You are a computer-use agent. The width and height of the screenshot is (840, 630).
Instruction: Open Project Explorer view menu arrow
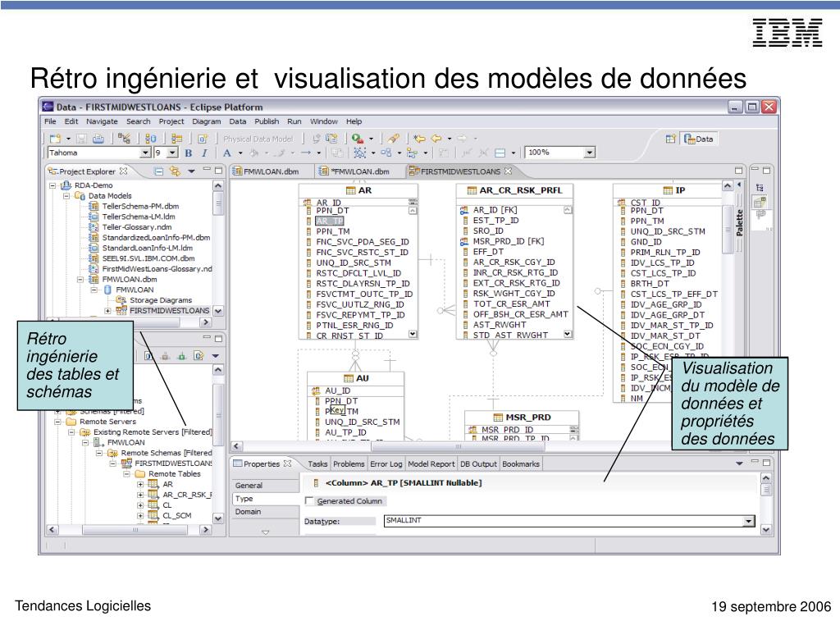coord(191,171)
